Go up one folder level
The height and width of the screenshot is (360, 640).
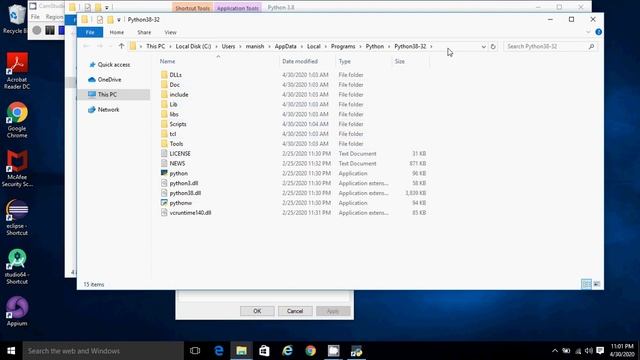pyautogui.click(x=121, y=46)
